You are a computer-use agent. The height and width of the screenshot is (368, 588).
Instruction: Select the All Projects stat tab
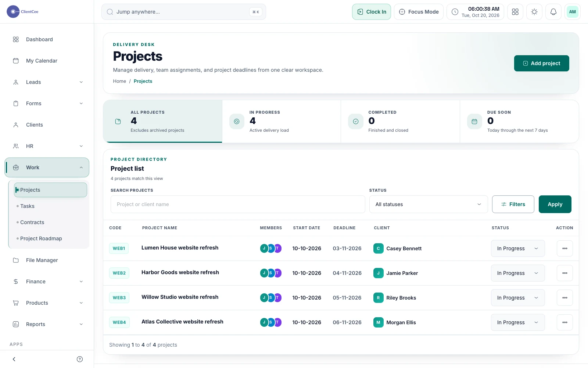(163, 121)
